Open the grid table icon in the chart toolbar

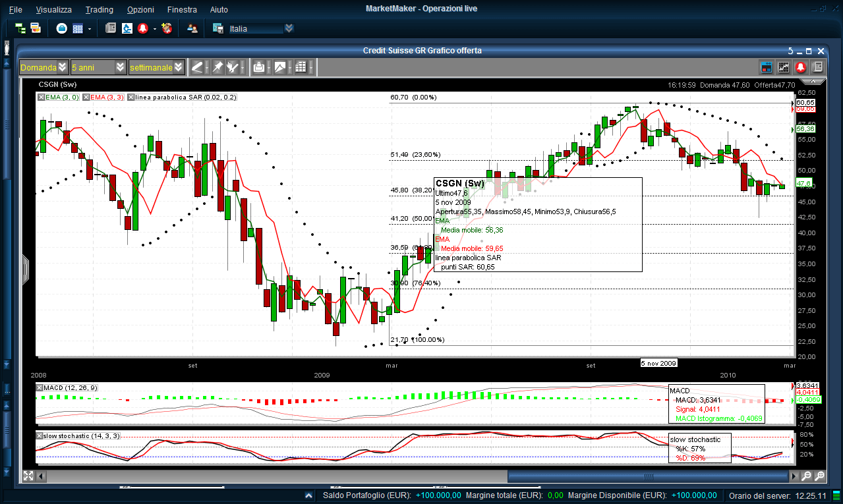click(x=301, y=67)
